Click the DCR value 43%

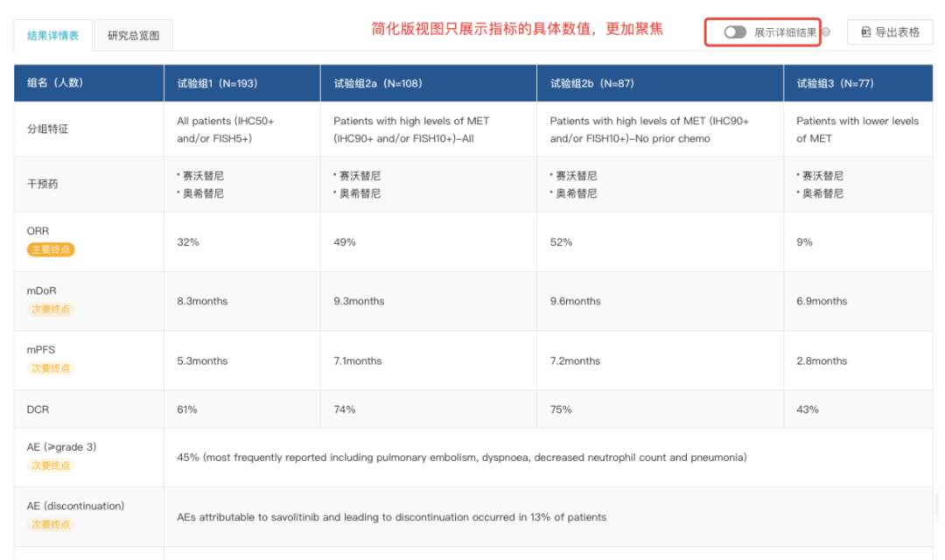[808, 409]
